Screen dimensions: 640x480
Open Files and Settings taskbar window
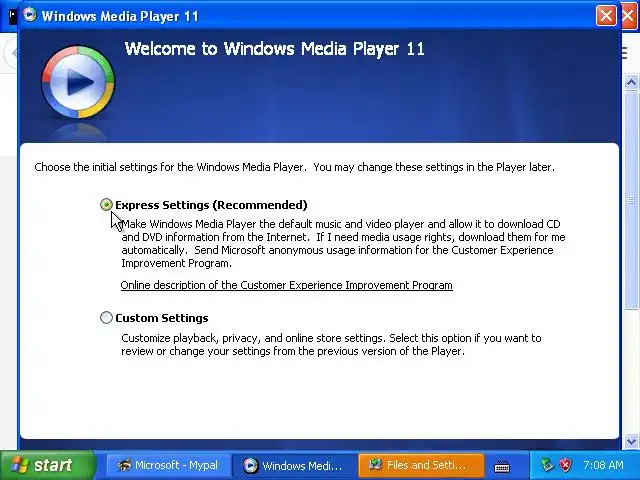pos(421,465)
